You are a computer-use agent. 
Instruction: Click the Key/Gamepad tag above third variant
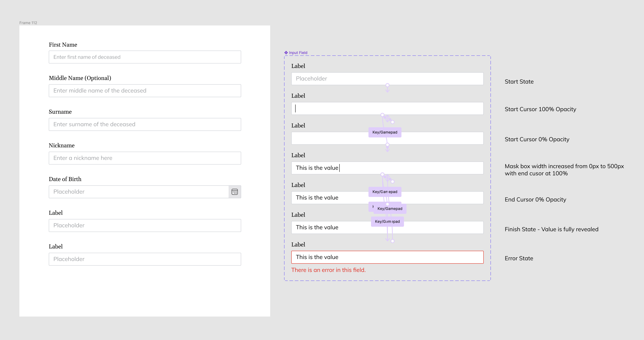tap(384, 132)
